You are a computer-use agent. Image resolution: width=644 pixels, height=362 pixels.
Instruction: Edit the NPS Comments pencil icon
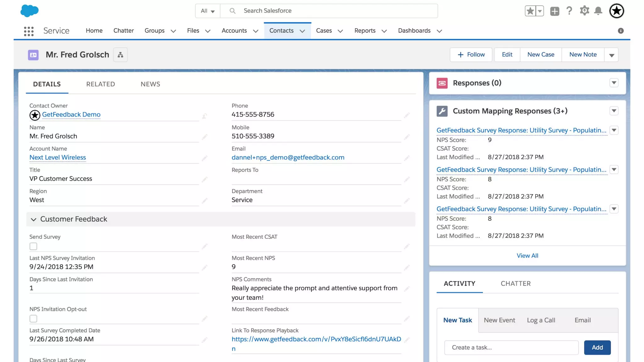coord(407,289)
